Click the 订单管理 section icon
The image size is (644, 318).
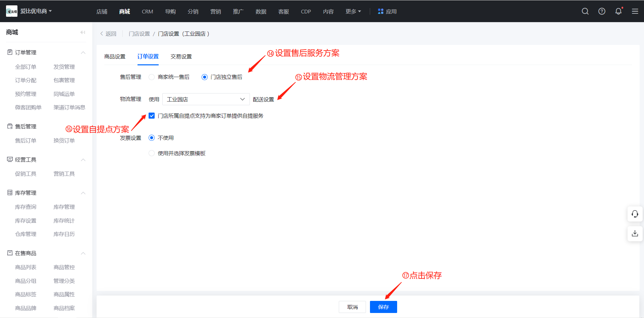(x=10, y=52)
